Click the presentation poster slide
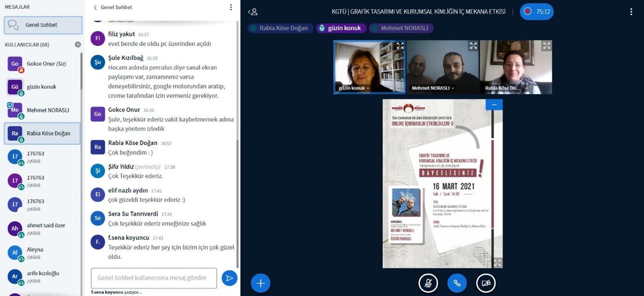 pos(442,184)
